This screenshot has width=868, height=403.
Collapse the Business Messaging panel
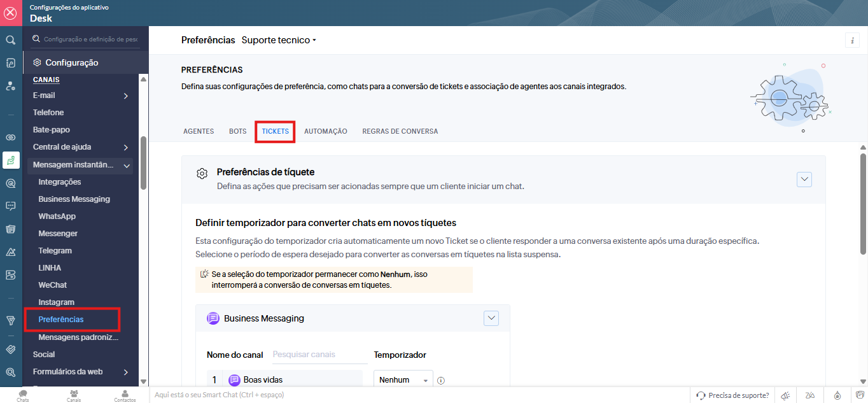click(x=491, y=318)
